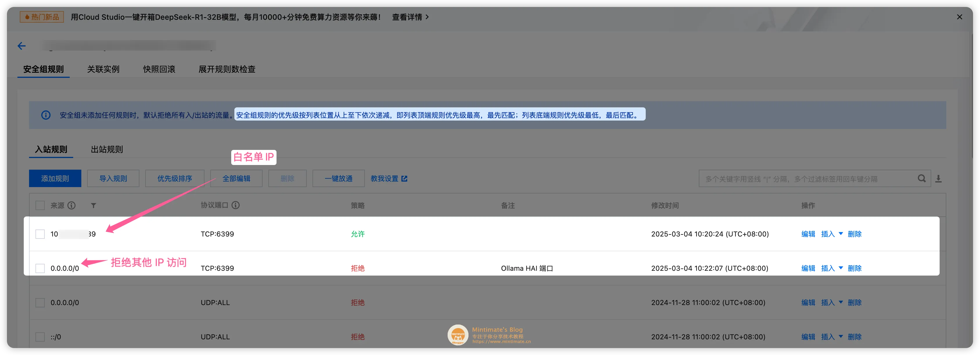Expand the 插入 dropdown on the Ollama HAI rule
980x355 pixels.
[x=840, y=268]
